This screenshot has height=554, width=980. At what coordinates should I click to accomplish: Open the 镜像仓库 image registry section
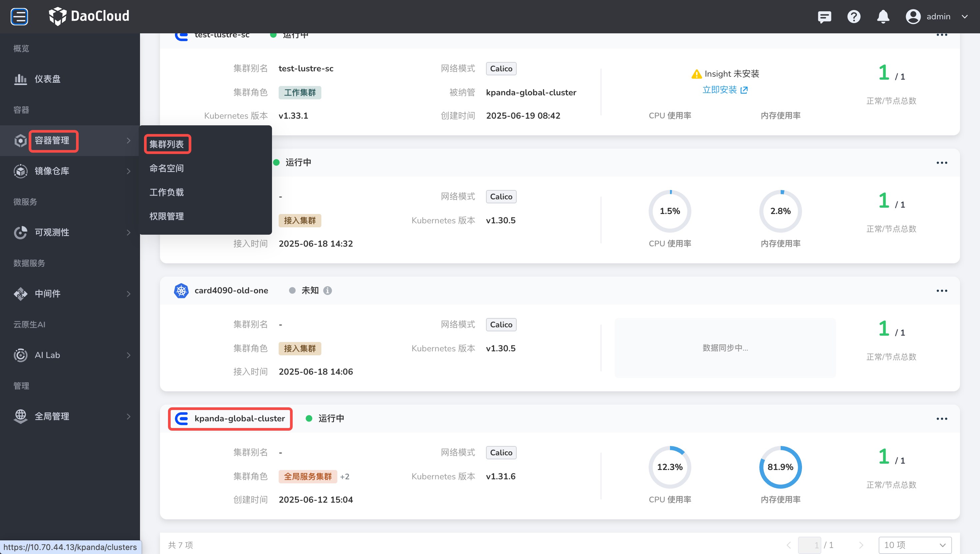tap(53, 171)
